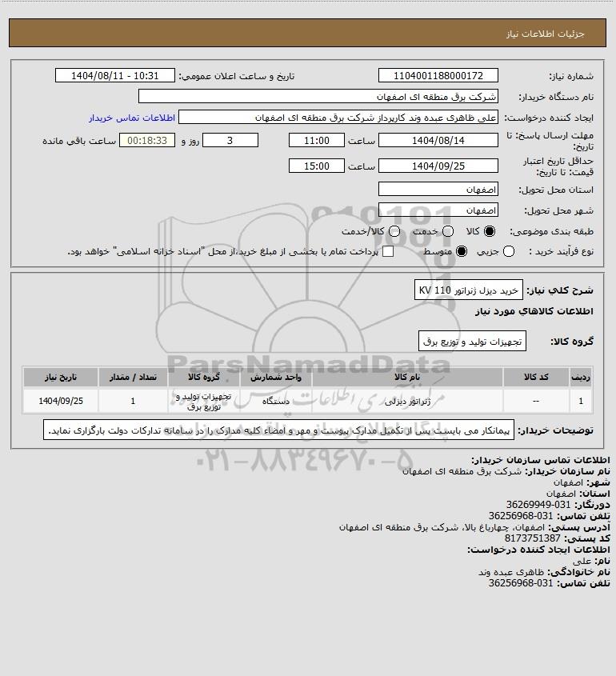Image resolution: width=616 pixels, height=676 pixels.
Task: Select the کالا/خدمت radio button
Action: (x=394, y=231)
